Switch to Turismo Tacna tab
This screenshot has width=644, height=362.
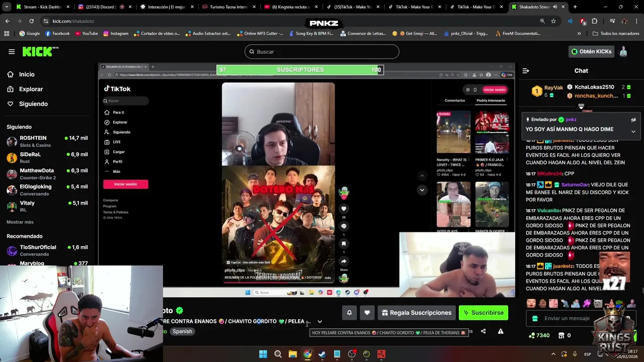coord(229,7)
